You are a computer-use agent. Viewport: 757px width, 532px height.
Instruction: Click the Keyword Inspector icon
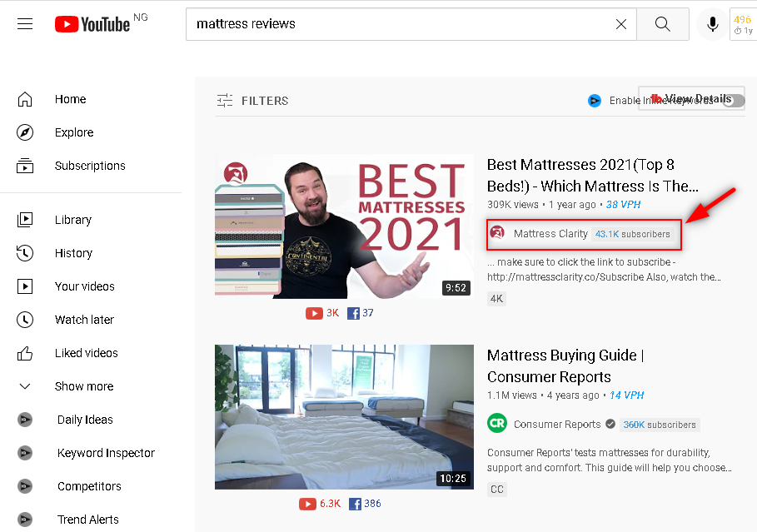(25, 453)
